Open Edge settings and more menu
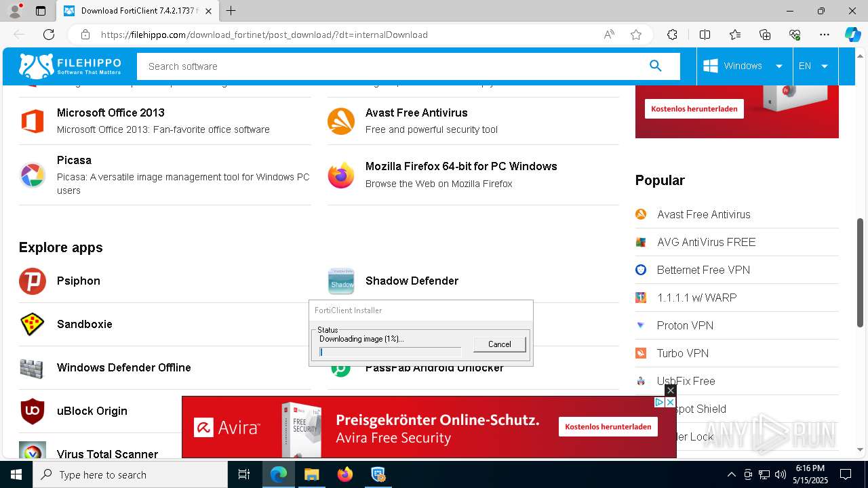Screen dimensions: 868x488 pyautogui.click(x=825, y=35)
